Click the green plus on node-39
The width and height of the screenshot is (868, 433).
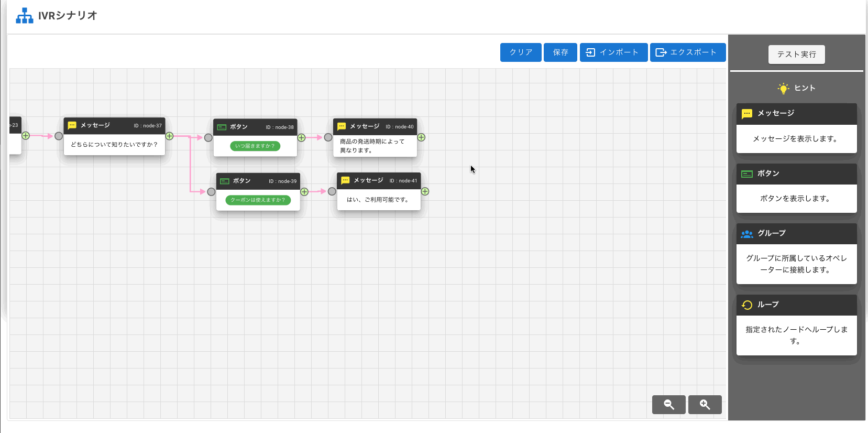click(x=304, y=192)
